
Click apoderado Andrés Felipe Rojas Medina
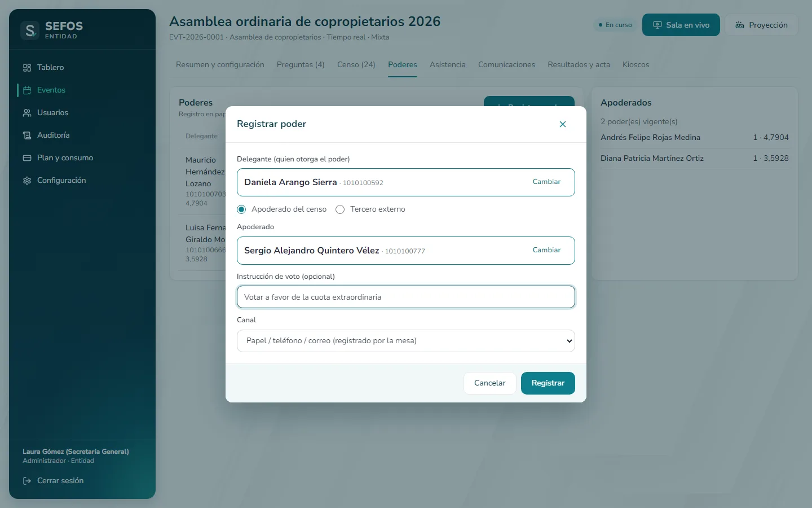650,137
